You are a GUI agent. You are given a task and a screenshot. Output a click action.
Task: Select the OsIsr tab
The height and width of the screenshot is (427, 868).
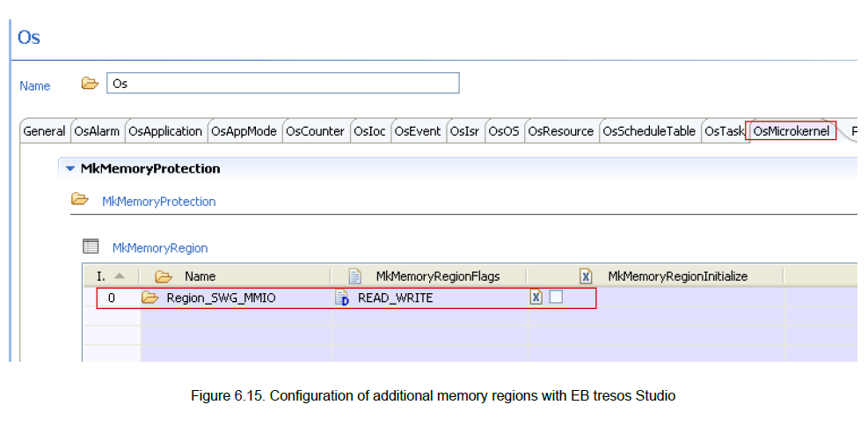pyautogui.click(x=465, y=131)
